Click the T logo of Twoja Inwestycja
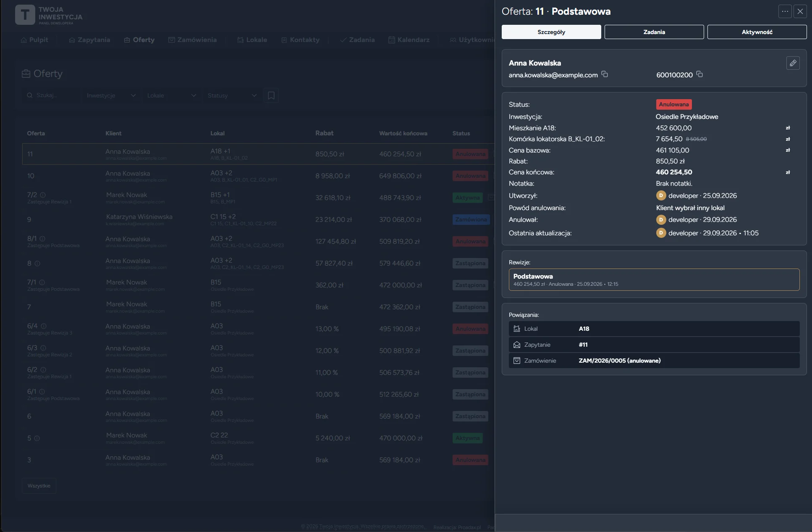Image resolution: width=812 pixels, height=532 pixels. (25, 15)
